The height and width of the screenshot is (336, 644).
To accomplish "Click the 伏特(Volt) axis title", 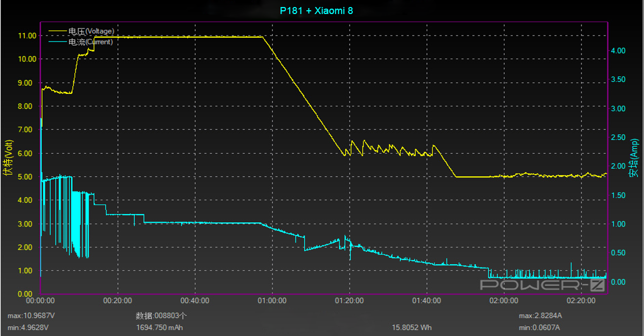I will click(x=9, y=157).
